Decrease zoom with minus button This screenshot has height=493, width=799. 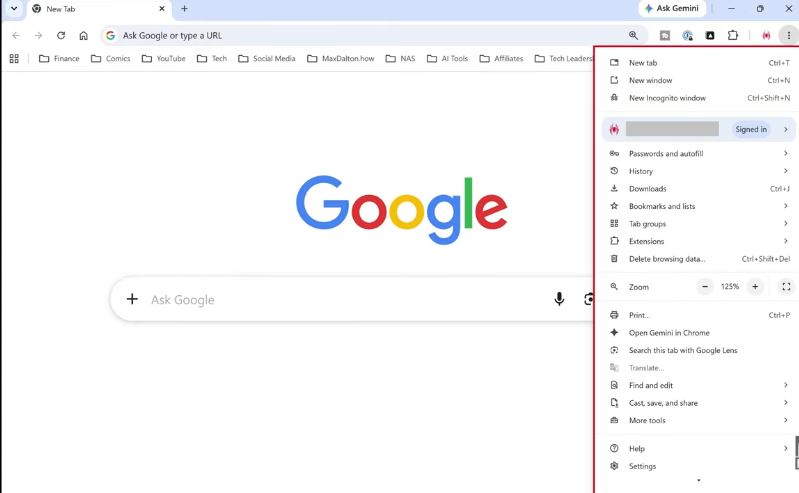click(705, 287)
